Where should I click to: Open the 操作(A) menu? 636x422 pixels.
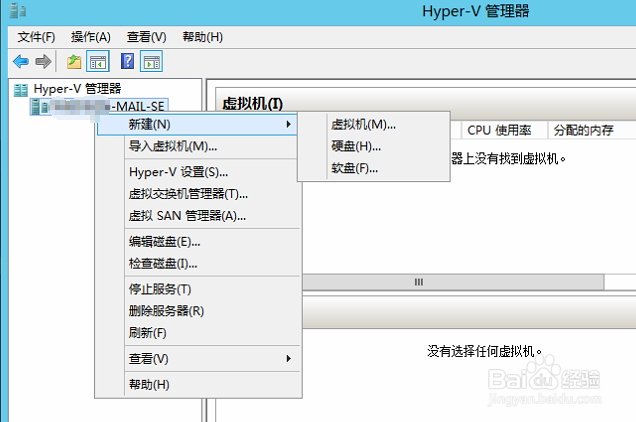(90, 37)
